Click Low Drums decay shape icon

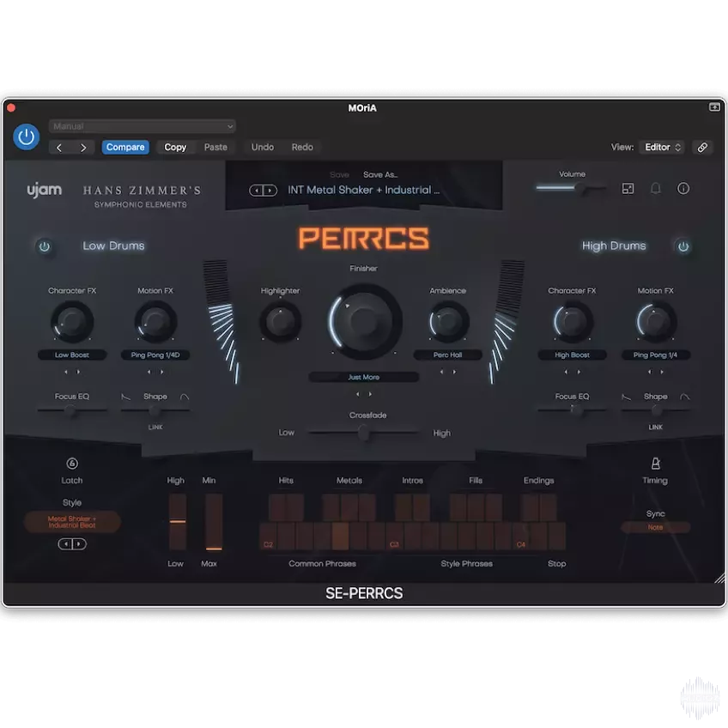[126, 397]
